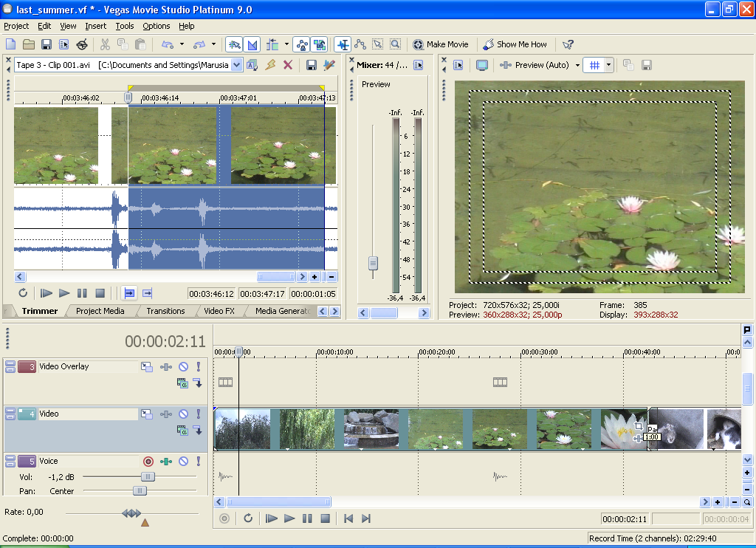The width and height of the screenshot is (756, 548).
Task: Click the external monitor preview icon
Action: (x=482, y=65)
